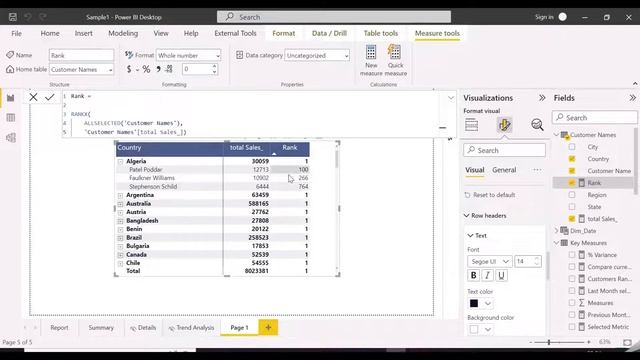This screenshot has width=640, height=360.
Task: Click Sign in
Action: [544, 17]
